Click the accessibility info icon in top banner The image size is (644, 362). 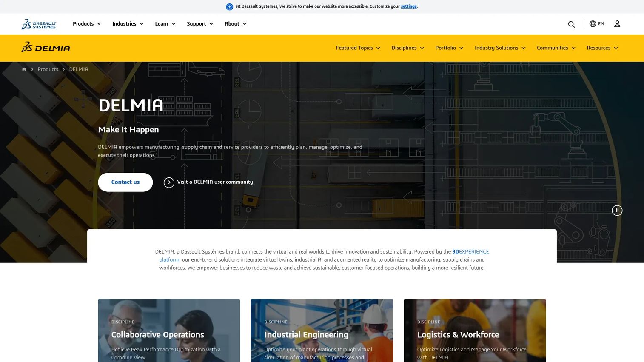click(x=229, y=6)
